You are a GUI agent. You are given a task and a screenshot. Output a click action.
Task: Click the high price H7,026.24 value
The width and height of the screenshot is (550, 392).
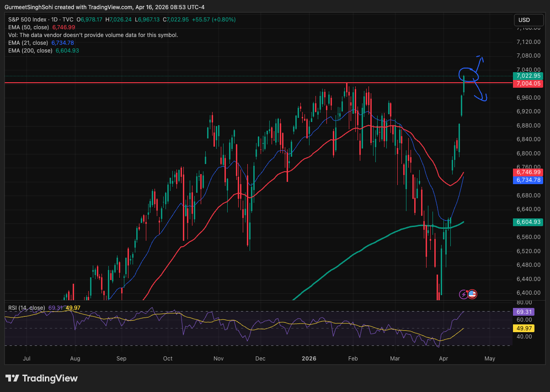(118, 20)
